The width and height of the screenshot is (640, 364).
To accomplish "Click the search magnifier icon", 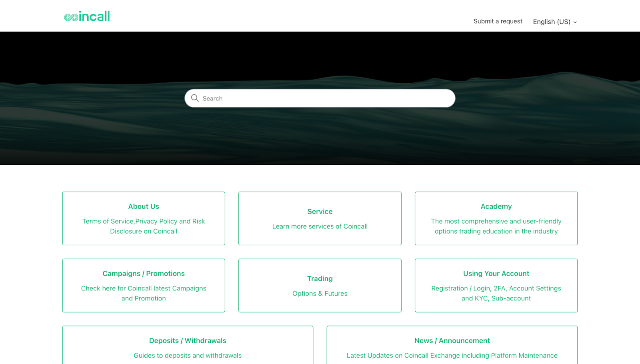I will click(195, 98).
